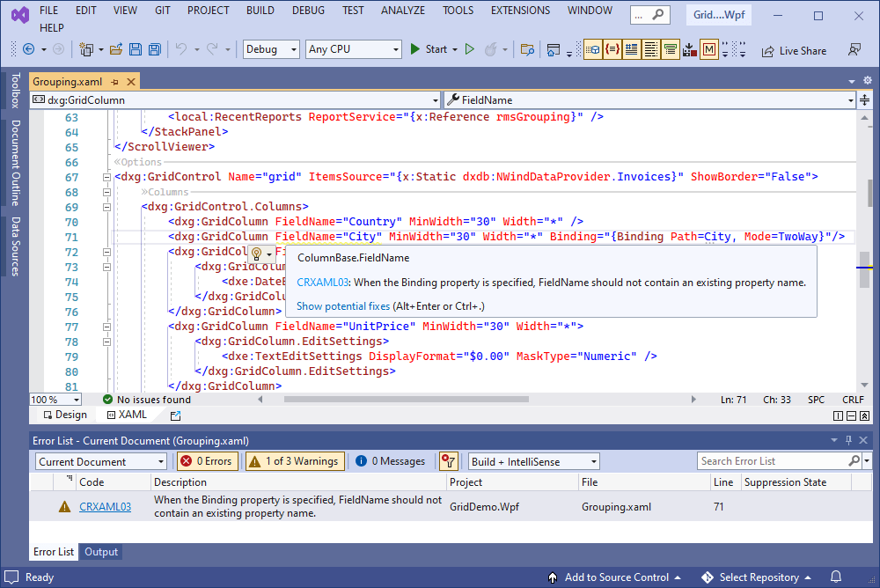Toggle the 0 Errors filter
This screenshot has height=588, width=880.
click(x=207, y=460)
